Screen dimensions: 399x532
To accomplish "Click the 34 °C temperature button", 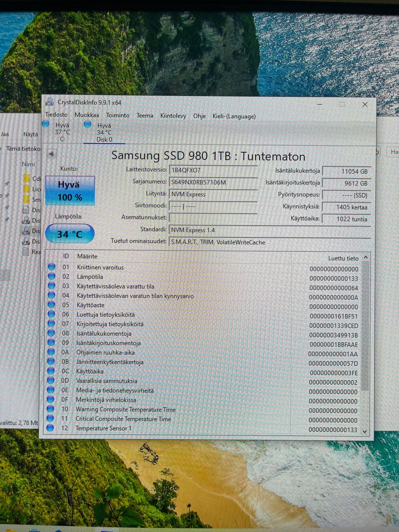I will (x=70, y=234).
